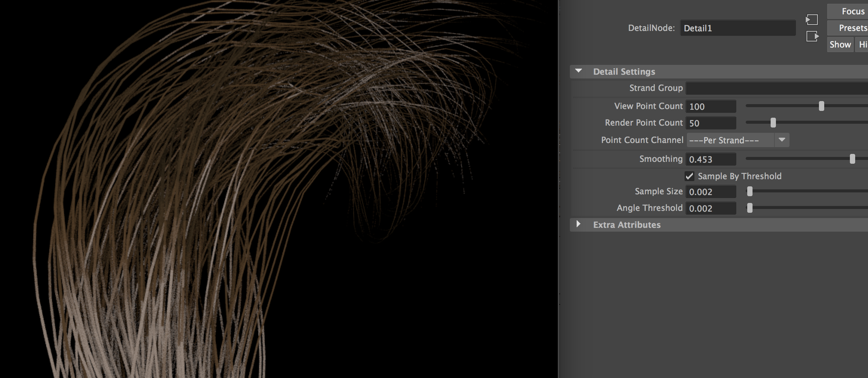Image resolution: width=868 pixels, height=378 pixels.
Task: Expand the Extra Attributes section
Action: [579, 224]
